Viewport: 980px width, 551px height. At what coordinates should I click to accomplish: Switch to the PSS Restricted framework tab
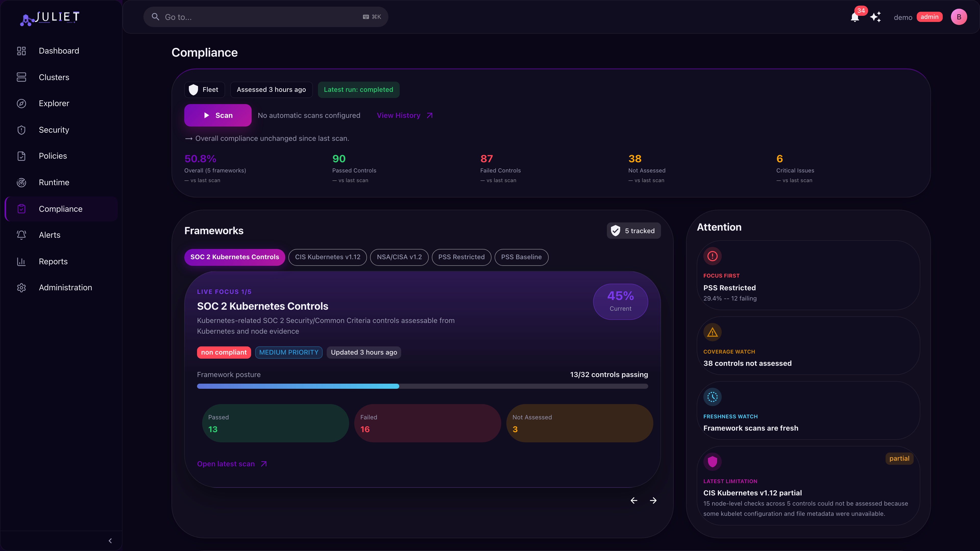pyautogui.click(x=461, y=257)
